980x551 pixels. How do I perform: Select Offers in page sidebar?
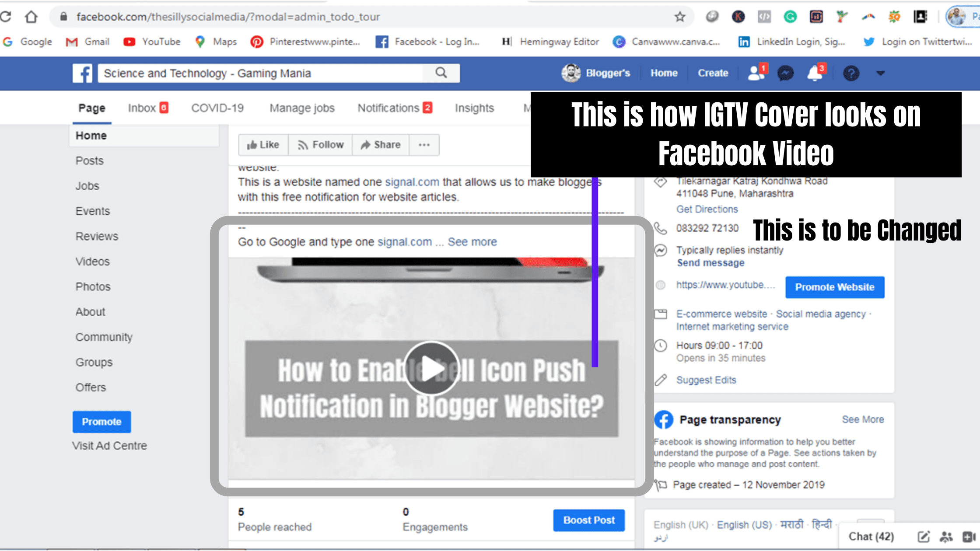pyautogui.click(x=91, y=387)
